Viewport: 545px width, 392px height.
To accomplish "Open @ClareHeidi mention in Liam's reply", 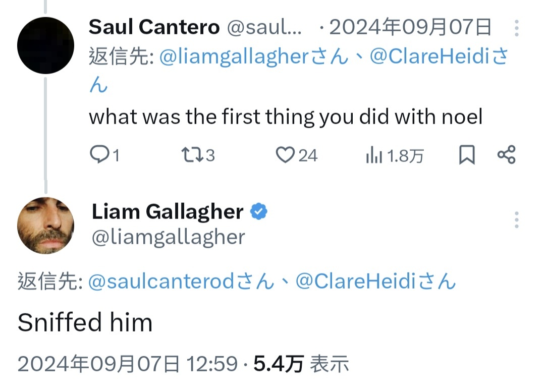I will point(356,281).
